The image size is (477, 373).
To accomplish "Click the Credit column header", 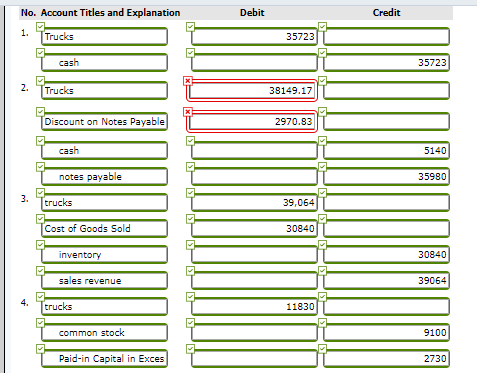I will point(386,13).
